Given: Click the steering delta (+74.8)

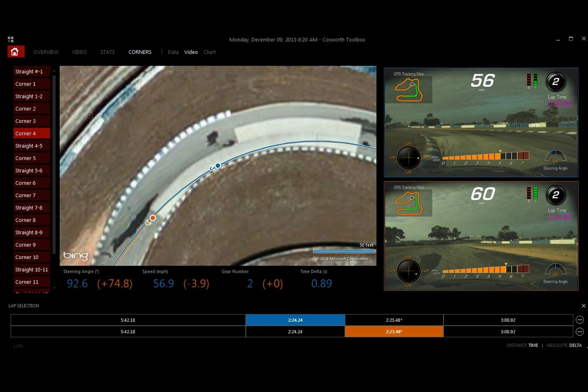Looking at the screenshot, I should pyautogui.click(x=115, y=283).
